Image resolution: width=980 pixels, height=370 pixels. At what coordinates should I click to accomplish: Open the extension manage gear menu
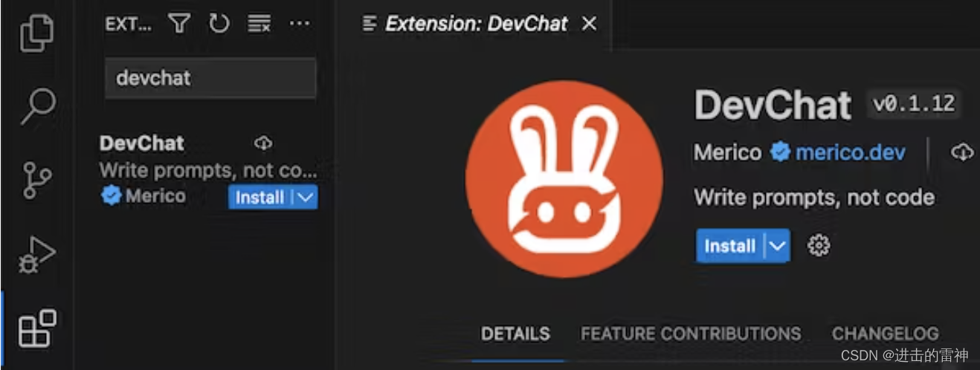[819, 246]
